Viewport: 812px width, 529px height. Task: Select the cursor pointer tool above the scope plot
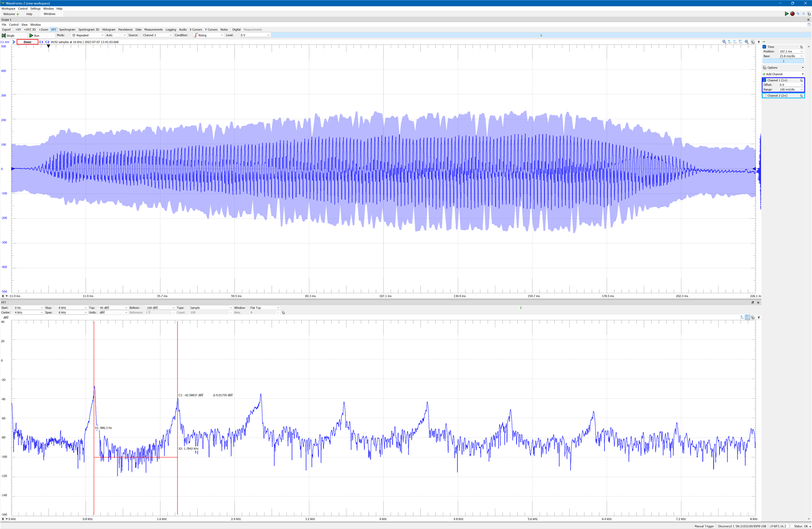730,42
